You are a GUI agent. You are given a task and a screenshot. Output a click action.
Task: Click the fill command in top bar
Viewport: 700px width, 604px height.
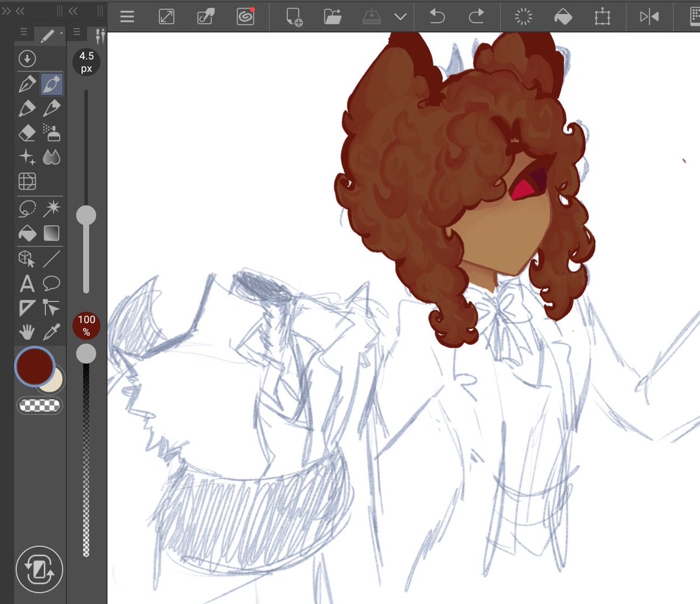563,17
